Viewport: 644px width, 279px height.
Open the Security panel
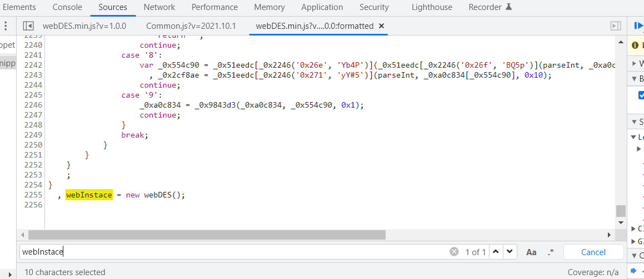(x=374, y=7)
